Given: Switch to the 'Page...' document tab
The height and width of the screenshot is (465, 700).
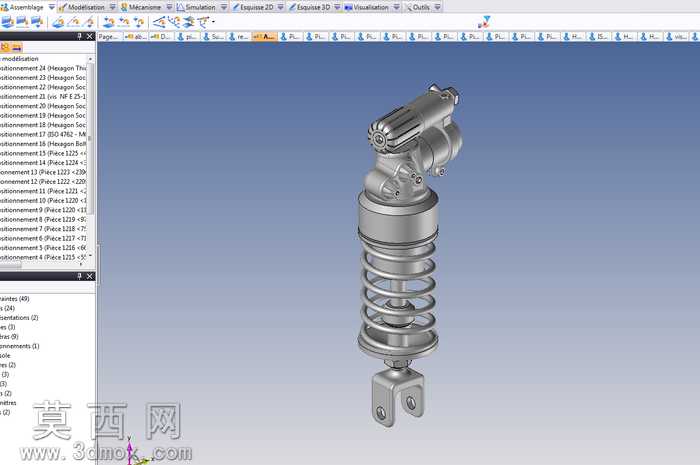Looking at the screenshot, I should (109, 37).
